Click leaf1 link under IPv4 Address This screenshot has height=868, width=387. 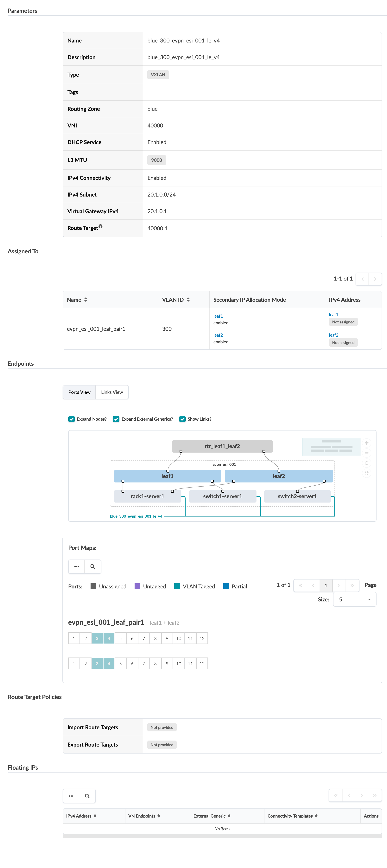pyautogui.click(x=333, y=314)
